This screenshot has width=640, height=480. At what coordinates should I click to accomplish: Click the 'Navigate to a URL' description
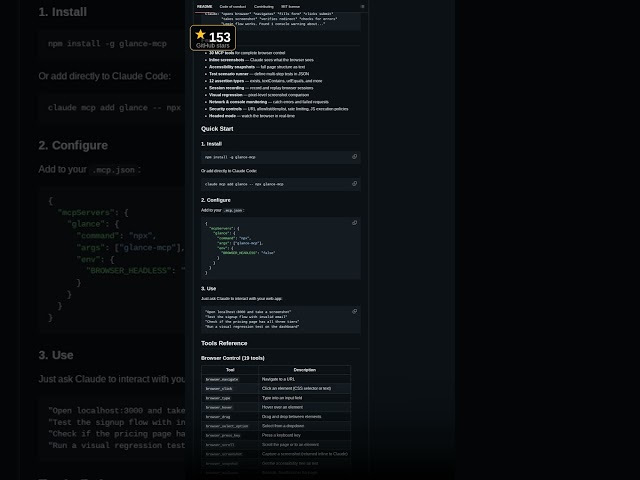[x=278, y=379]
